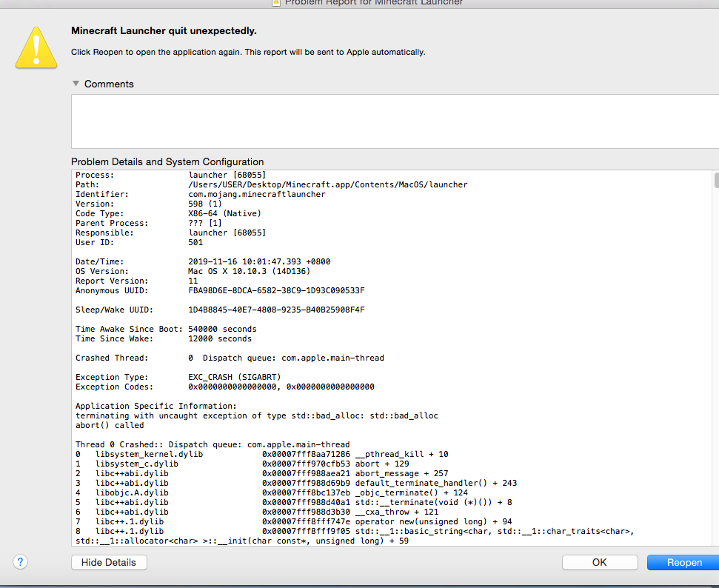
Task: Click the Anonymous UUID value
Action: 276,290
